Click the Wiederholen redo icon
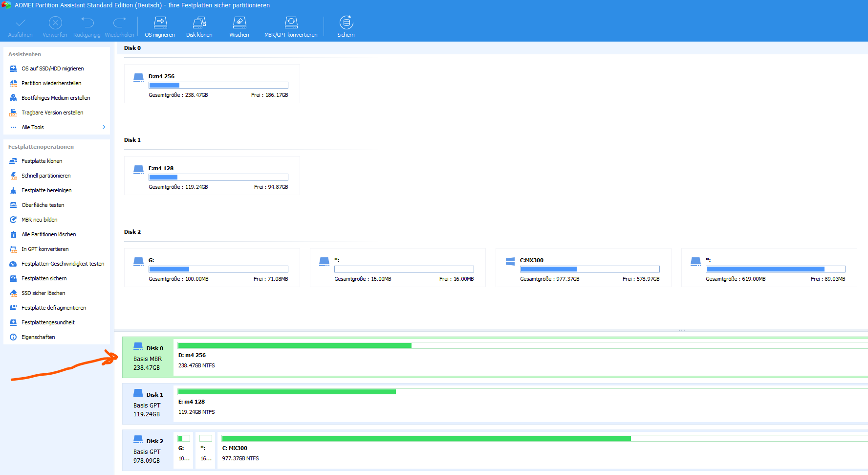868x475 pixels. pyautogui.click(x=119, y=23)
